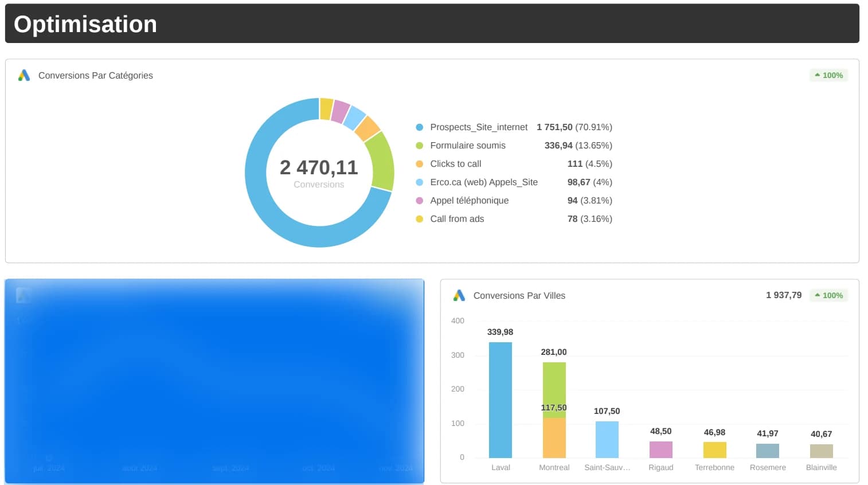868x485 pixels.
Task: Click the Conversions Par Catégories title
Action: tap(96, 75)
